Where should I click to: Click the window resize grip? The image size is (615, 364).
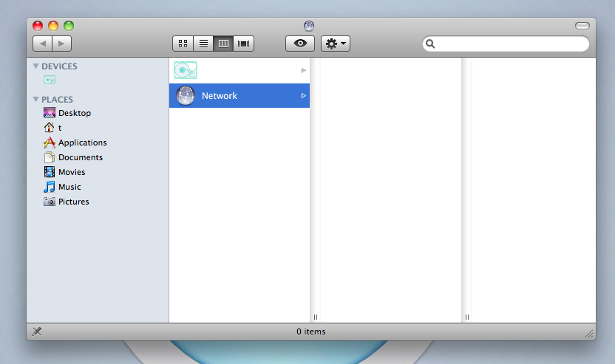pos(589,334)
